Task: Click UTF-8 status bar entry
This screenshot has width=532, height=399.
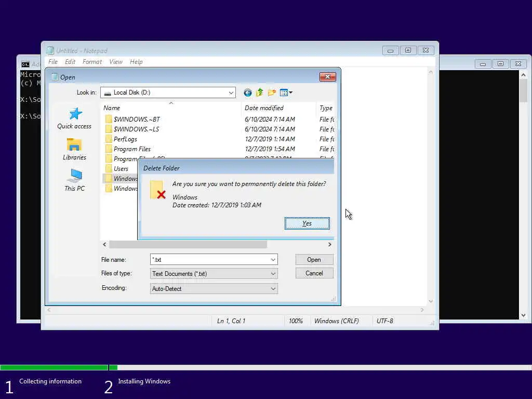Action: coord(385,321)
